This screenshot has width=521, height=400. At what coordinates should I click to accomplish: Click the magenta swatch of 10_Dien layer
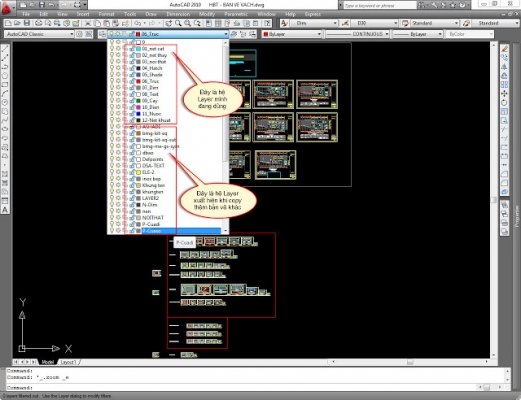tap(138, 107)
